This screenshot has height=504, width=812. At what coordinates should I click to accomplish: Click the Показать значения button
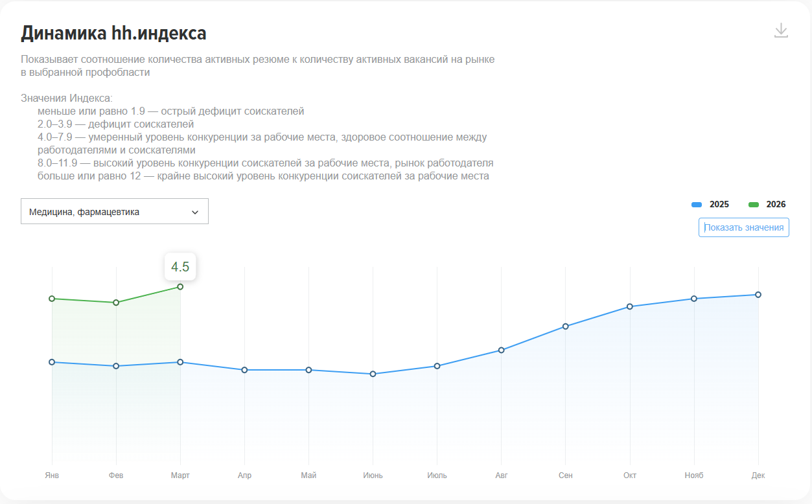point(744,227)
